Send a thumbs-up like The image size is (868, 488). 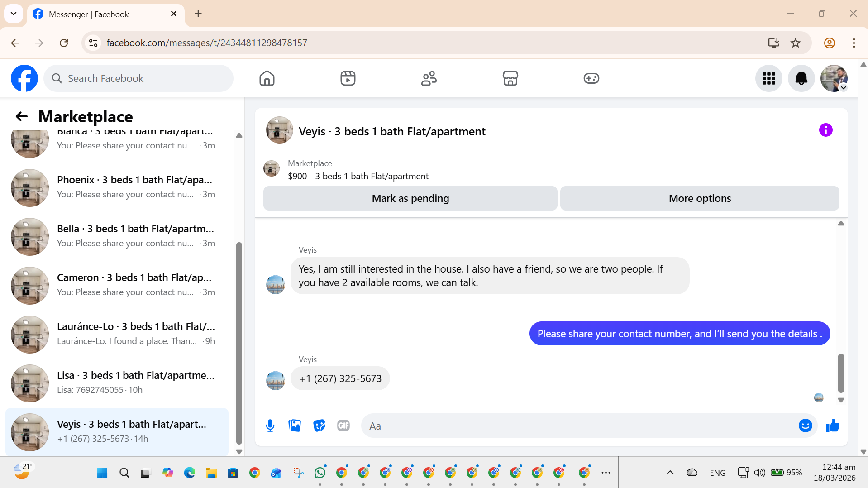tap(833, 426)
